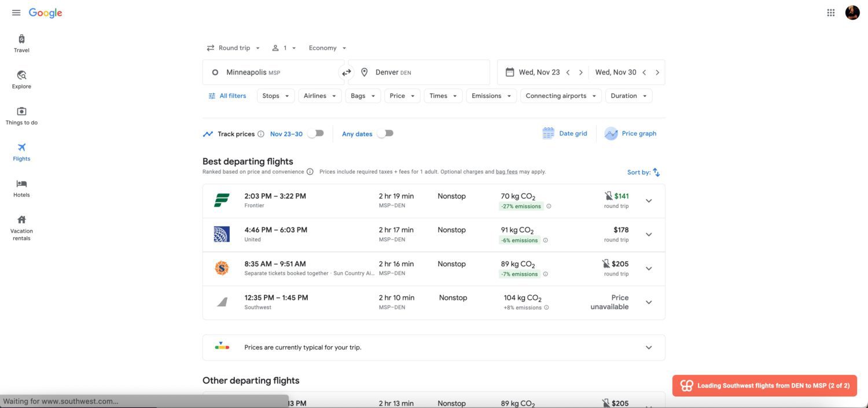Click the Minneapolis origin field
Screen dimensions: 868x408
click(273, 72)
